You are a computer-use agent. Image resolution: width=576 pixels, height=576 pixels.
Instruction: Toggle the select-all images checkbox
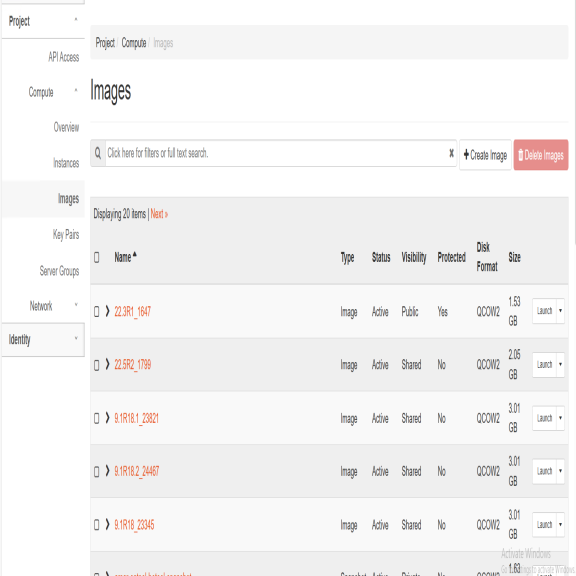97,257
